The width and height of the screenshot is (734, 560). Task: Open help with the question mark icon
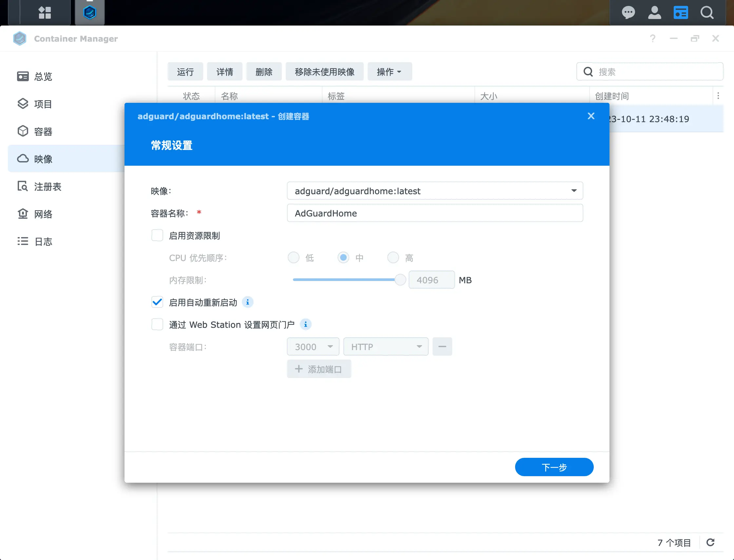pyautogui.click(x=653, y=39)
